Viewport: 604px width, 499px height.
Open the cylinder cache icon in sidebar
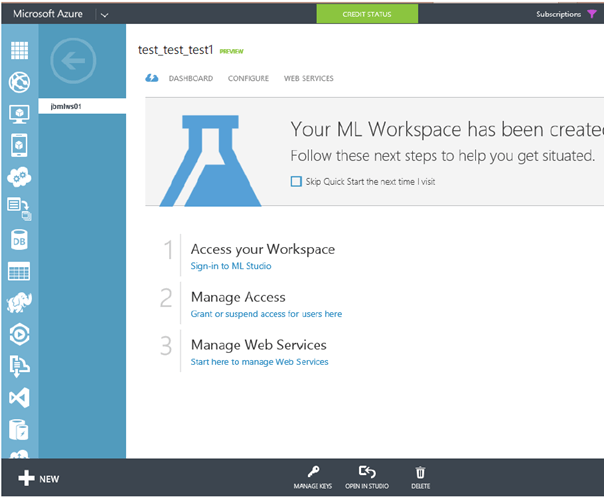point(18,430)
